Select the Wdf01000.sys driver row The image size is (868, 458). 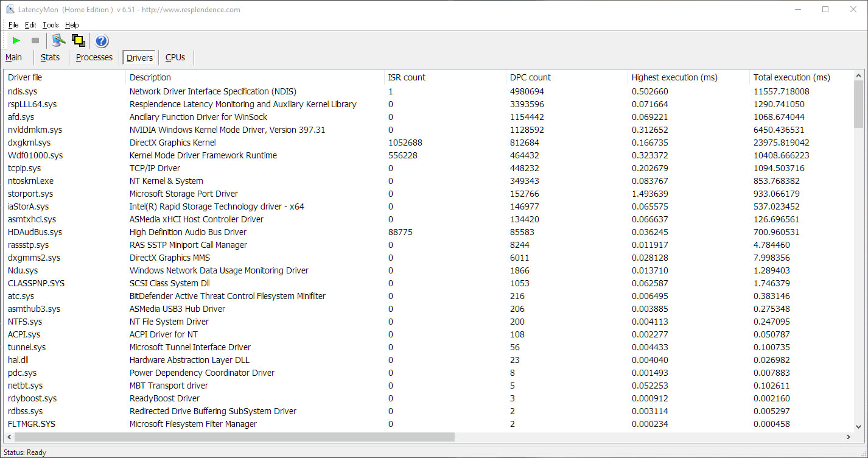(429, 155)
